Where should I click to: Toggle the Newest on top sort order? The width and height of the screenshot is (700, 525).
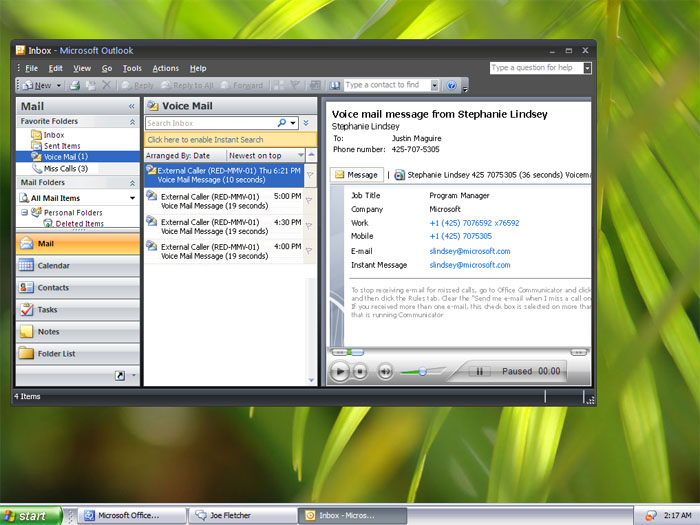coord(266,155)
